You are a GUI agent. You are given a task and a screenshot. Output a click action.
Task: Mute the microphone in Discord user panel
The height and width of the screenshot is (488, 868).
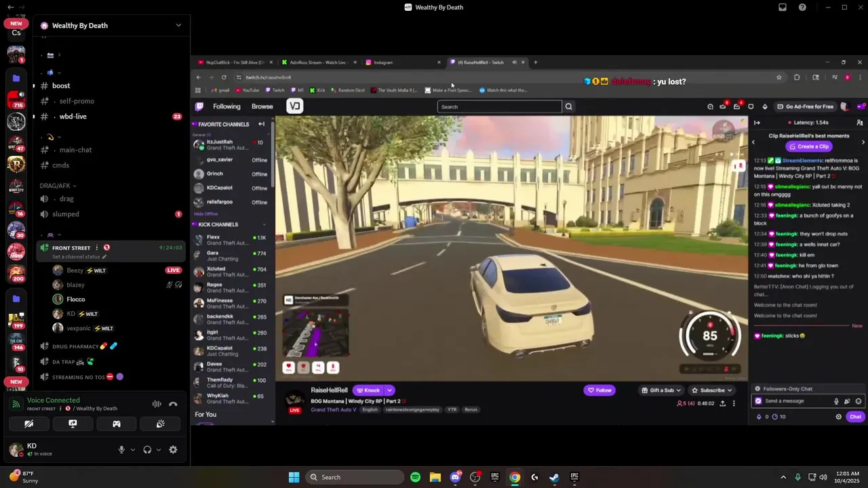(x=121, y=449)
